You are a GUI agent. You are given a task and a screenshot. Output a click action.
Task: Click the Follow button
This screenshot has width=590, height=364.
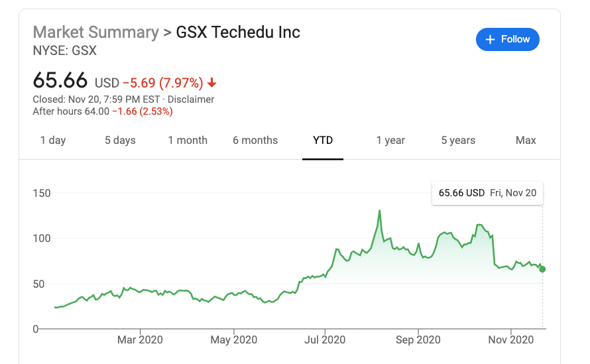[x=508, y=40]
